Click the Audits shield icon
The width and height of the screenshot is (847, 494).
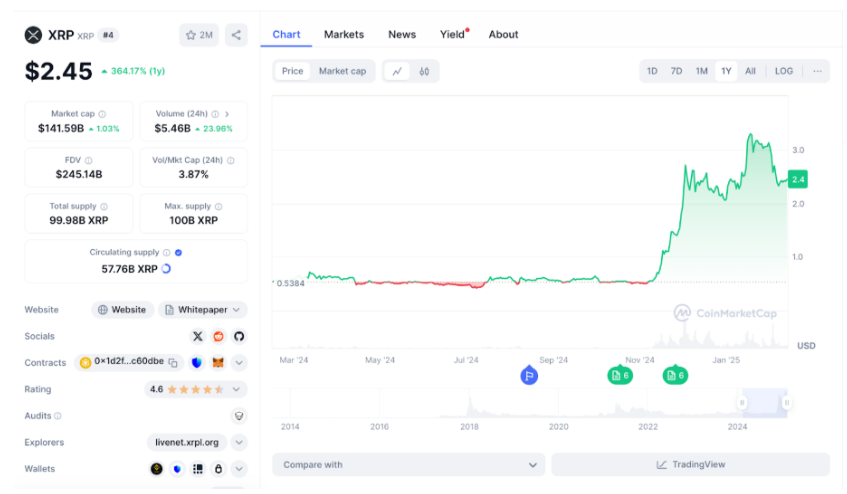click(239, 416)
